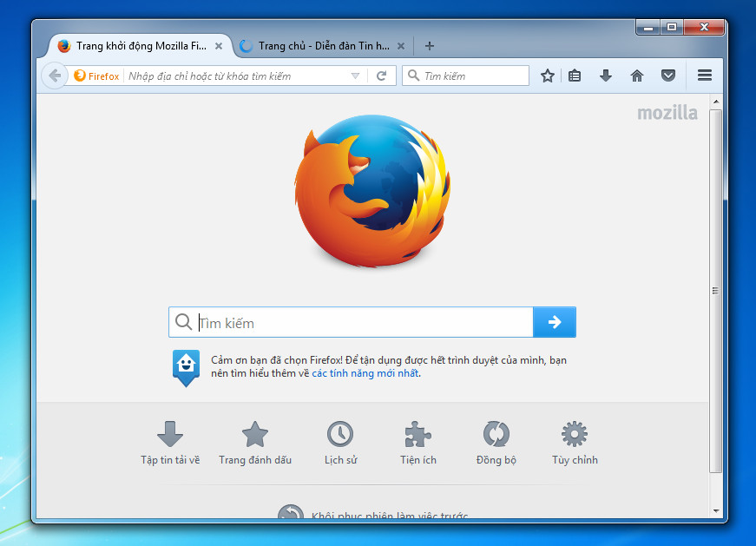Open Lịch sử history icon
This screenshot has height=546, width=756.
340,434
